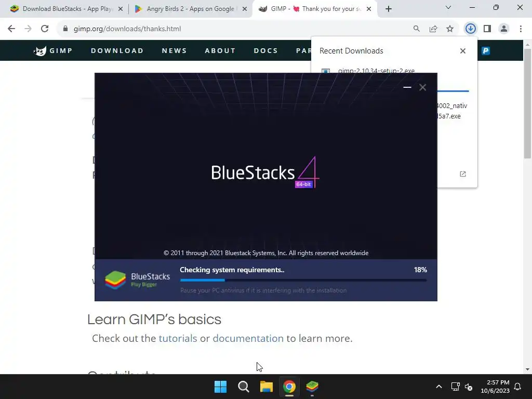Click the PayPal icon in GIMP navbar
Viewport: 532px width, 399px height.
486,51
